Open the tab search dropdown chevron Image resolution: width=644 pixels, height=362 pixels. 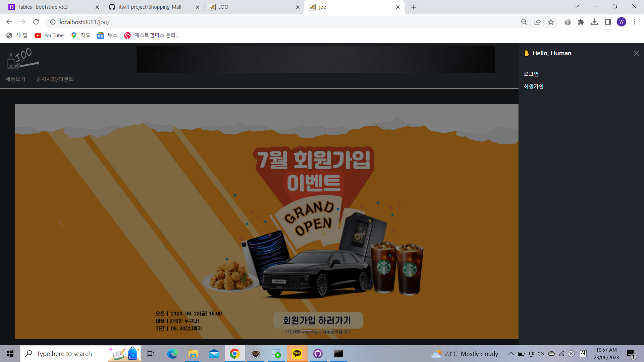click(x=577, y=6)
